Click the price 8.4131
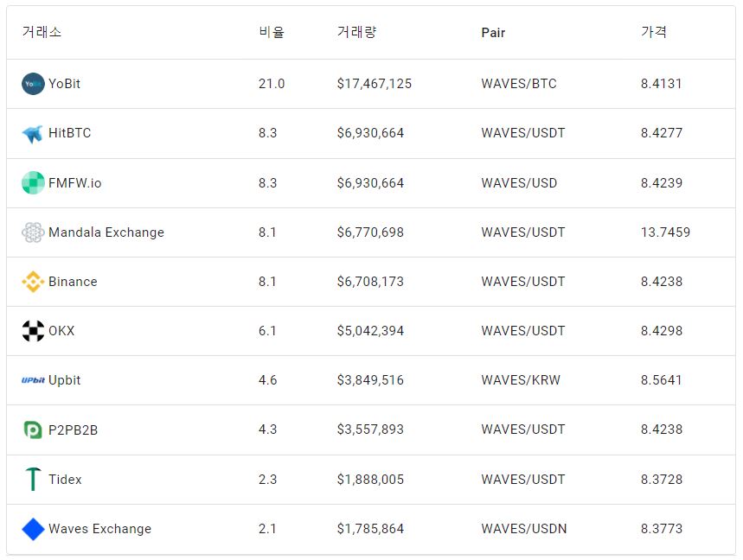The width and height of the screenshot is (743, 560). (x=661, y=84)
